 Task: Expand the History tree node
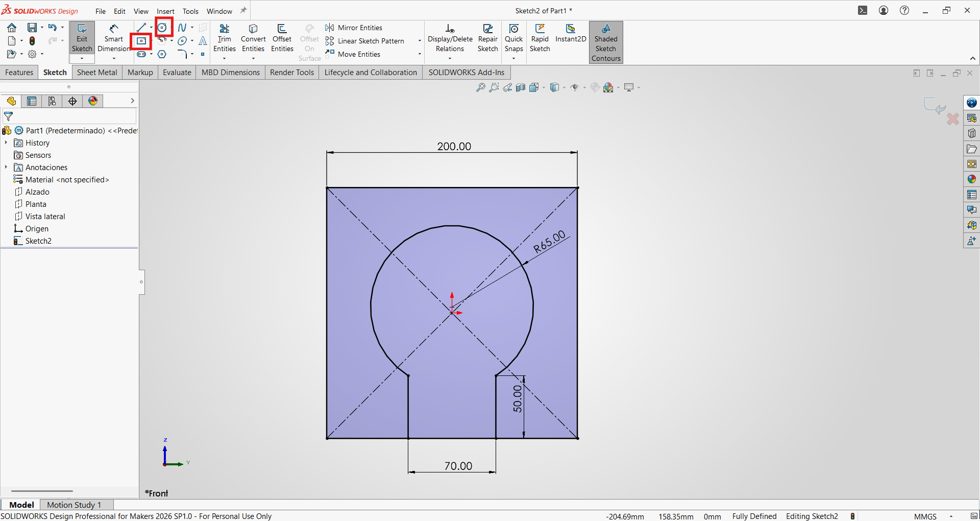(x=6, y=143)
